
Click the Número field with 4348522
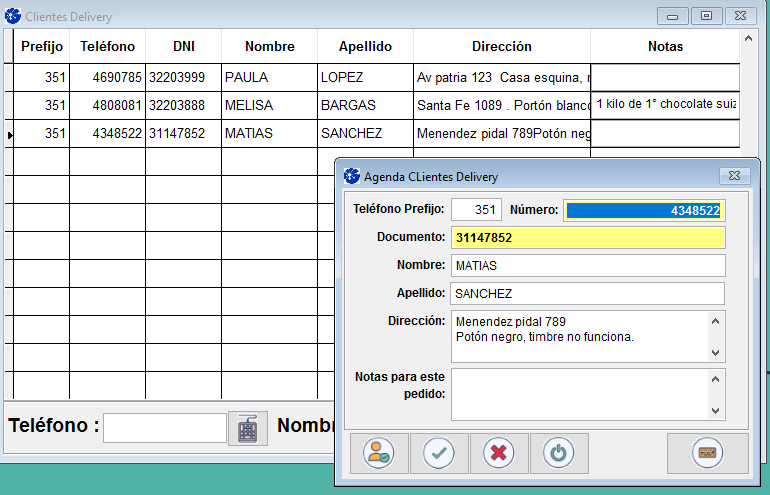[643, 210]
